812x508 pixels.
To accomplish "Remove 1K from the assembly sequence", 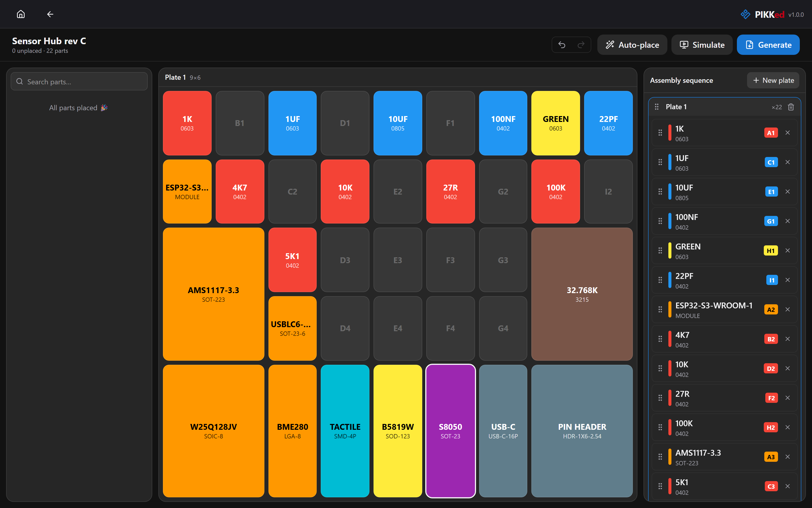I will coord(787,133).
